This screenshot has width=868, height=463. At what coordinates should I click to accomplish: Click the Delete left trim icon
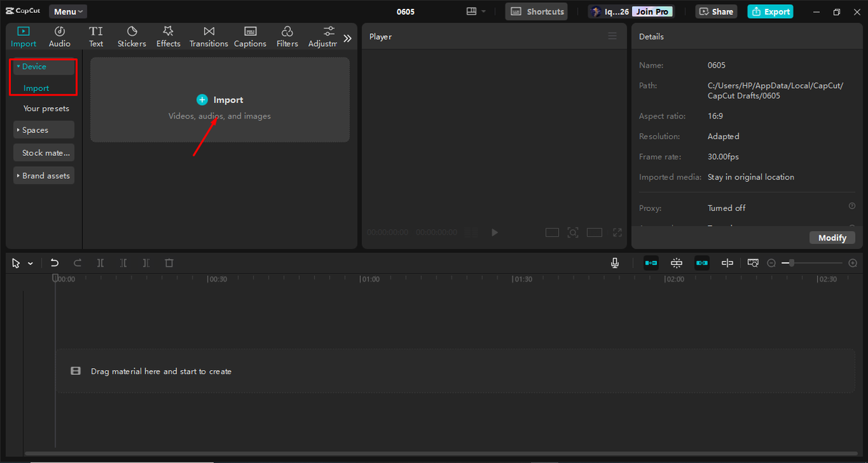(x=123, y=263)
